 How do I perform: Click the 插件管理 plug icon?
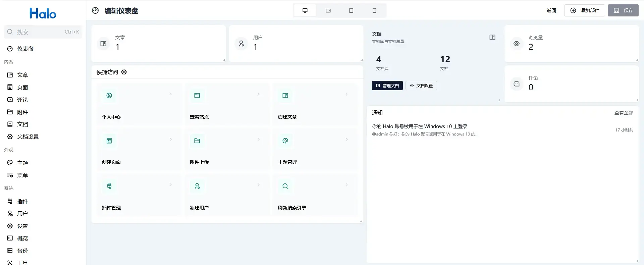(x=109, y=186)
